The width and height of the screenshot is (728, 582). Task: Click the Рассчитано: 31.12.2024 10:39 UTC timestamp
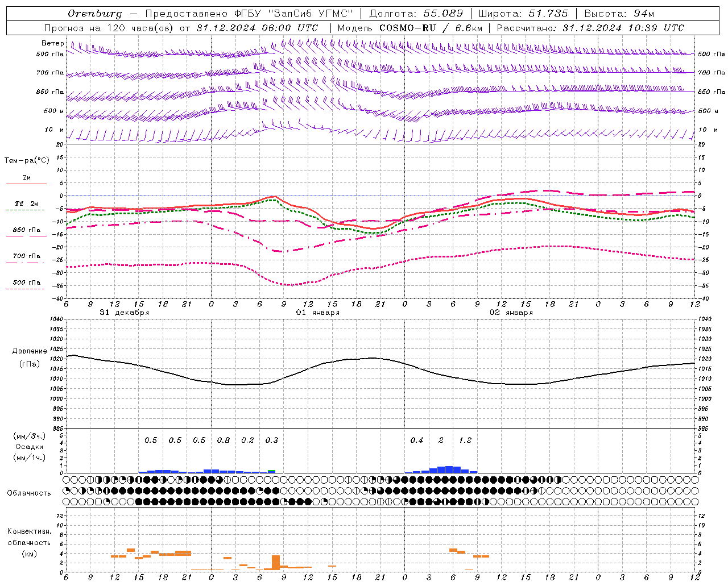[590, 27]
